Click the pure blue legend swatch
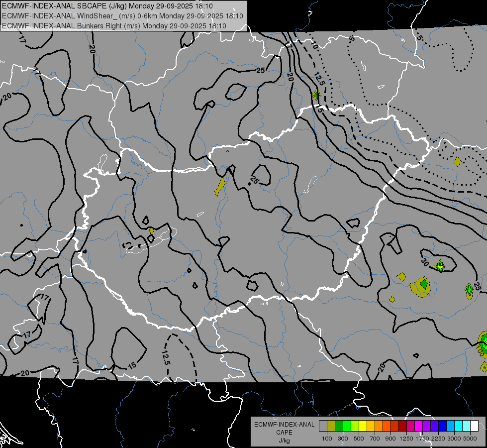The image size is (487, 448). (443, 426)
